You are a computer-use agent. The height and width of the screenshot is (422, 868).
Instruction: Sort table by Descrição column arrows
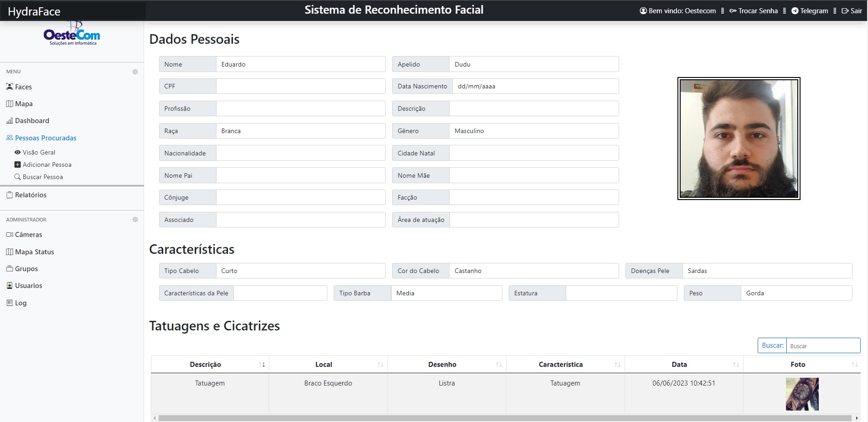[262, 365]
